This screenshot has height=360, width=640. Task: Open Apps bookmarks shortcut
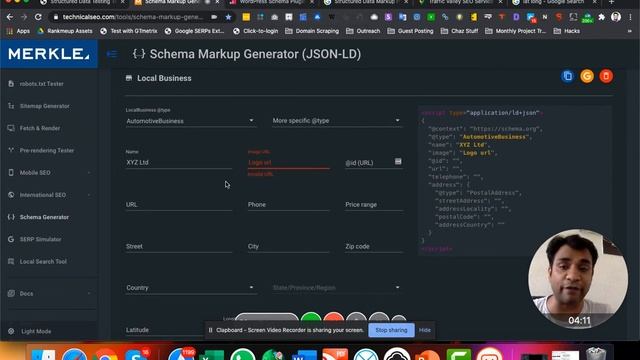(19, 31)
